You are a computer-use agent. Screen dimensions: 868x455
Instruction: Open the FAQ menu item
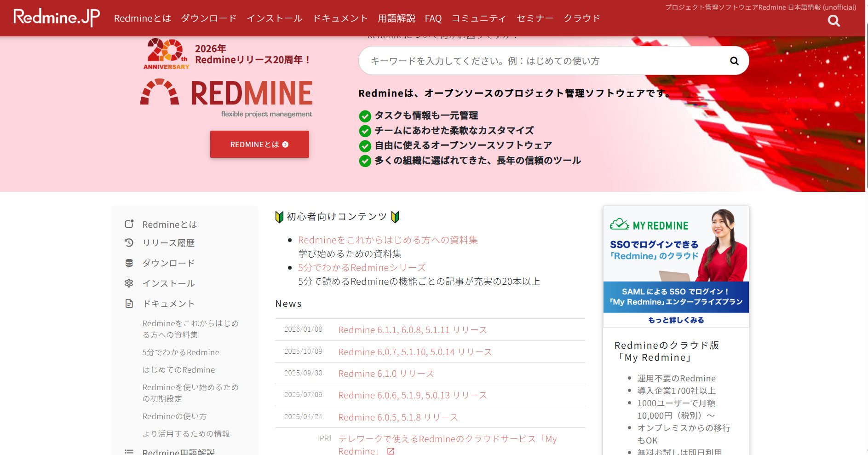pyautogui.click(x=432, y=18)
